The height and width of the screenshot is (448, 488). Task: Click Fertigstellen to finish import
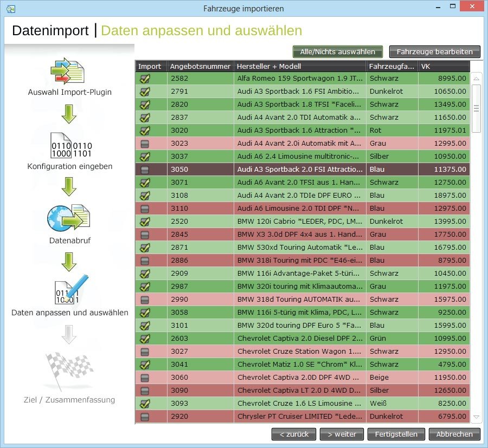[396, 434]
